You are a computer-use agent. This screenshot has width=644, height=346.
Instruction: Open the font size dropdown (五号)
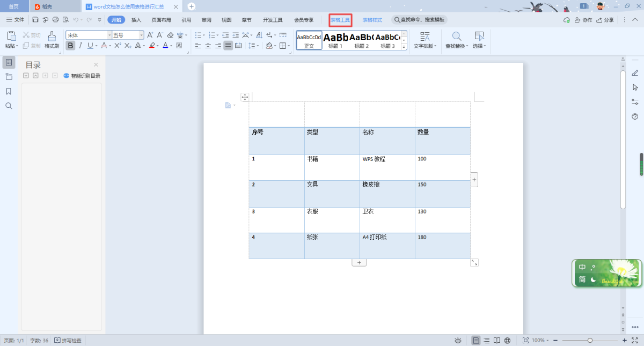click(x=142, y=35)
